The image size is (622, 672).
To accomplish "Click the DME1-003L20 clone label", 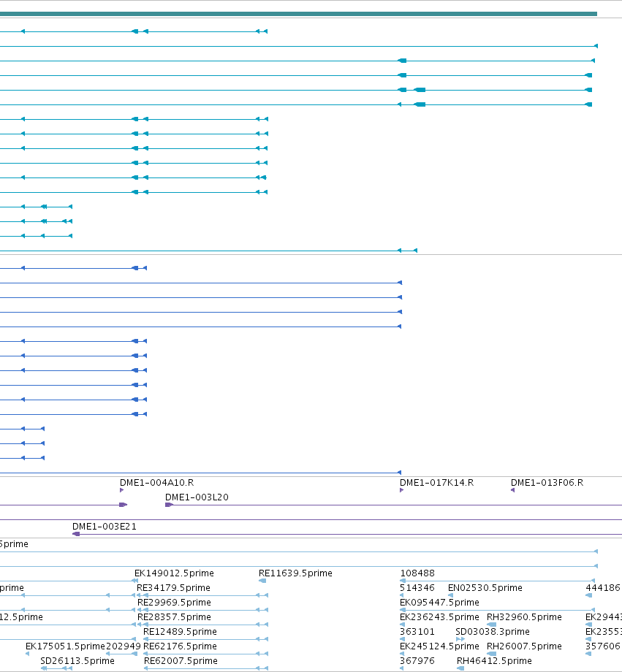I will click(197, 497).
